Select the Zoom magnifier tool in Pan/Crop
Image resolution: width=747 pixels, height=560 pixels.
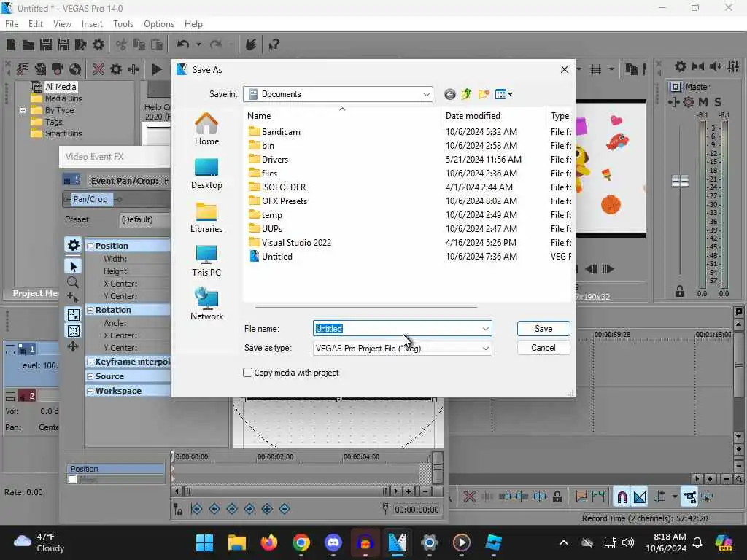(x=73, y=282)
